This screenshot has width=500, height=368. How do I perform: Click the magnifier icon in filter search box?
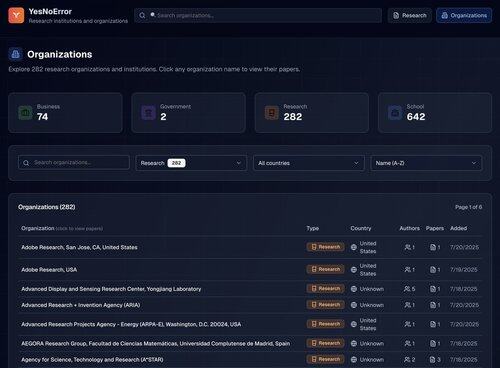[26, 163]
